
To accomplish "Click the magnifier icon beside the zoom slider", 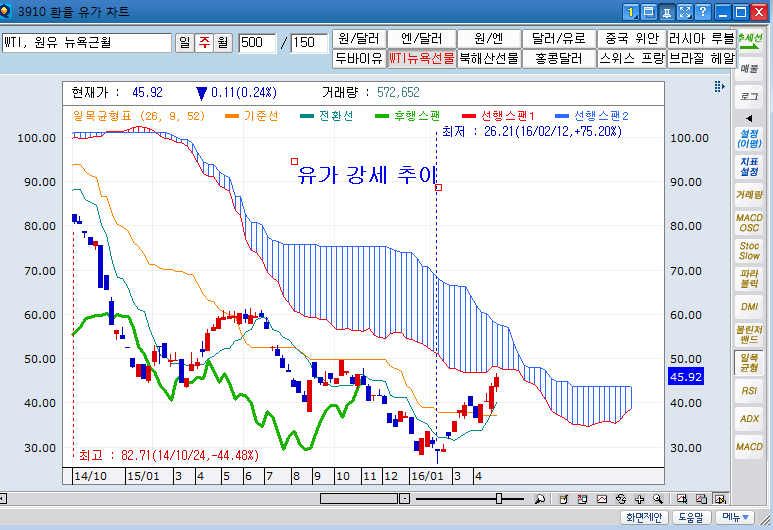I will 539,498.
